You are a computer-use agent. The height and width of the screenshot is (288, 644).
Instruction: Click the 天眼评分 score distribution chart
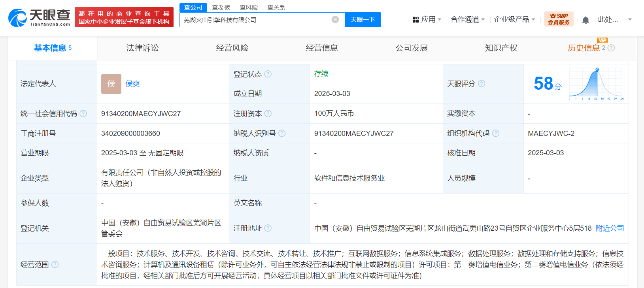596,83
